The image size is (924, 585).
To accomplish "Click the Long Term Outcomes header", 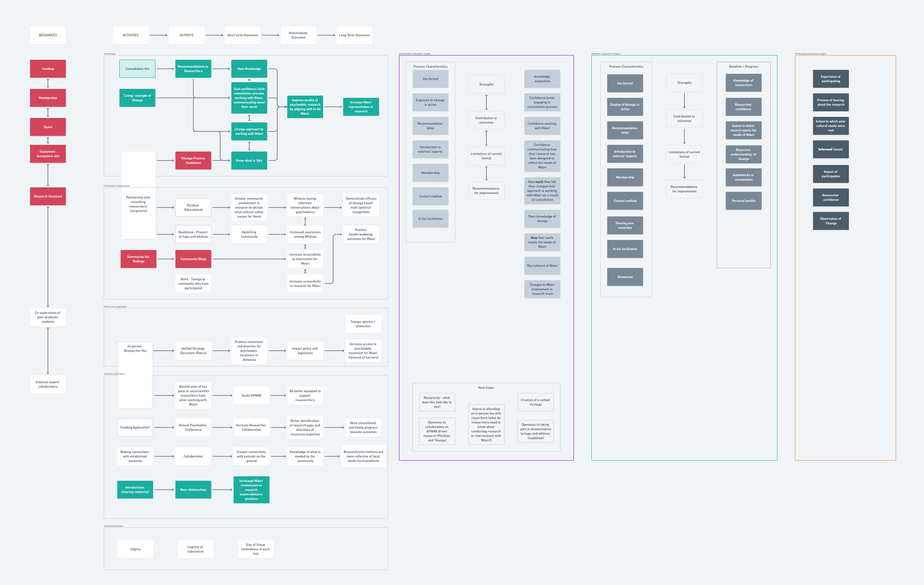I will pyautogui.click(x=354, y=35).
